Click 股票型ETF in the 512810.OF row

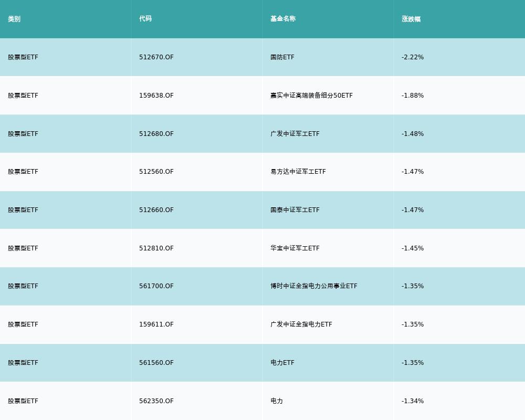[x=23, y=248]
